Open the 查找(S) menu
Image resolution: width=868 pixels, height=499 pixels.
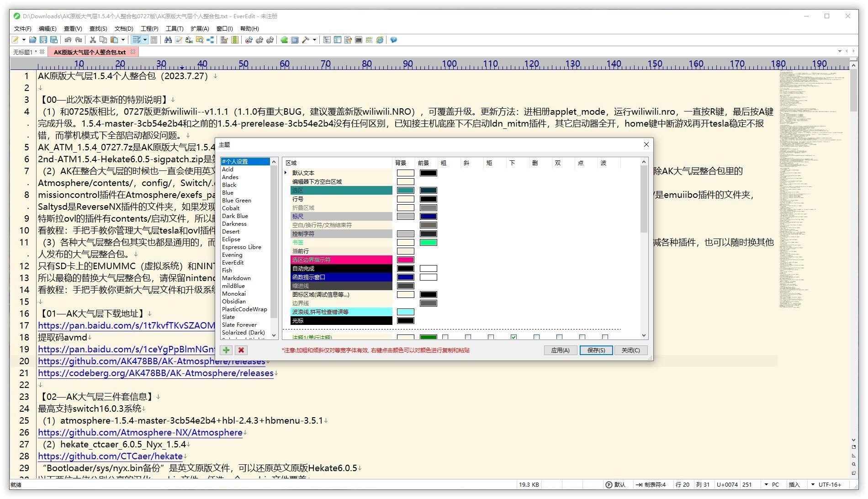tap(98, 28)
